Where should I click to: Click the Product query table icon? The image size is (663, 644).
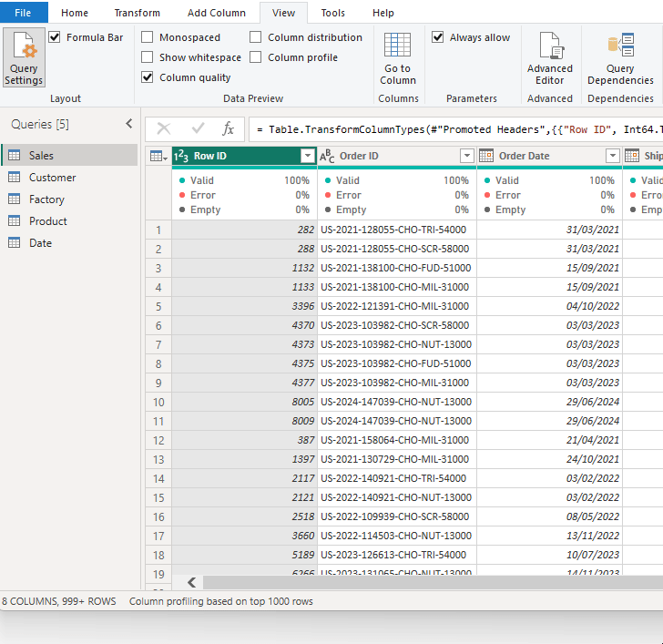[15, 221]
